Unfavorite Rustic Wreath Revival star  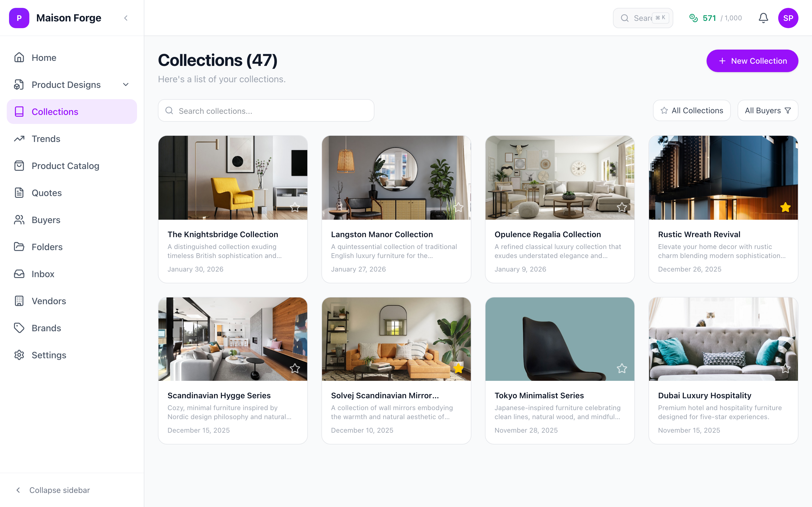785,207
